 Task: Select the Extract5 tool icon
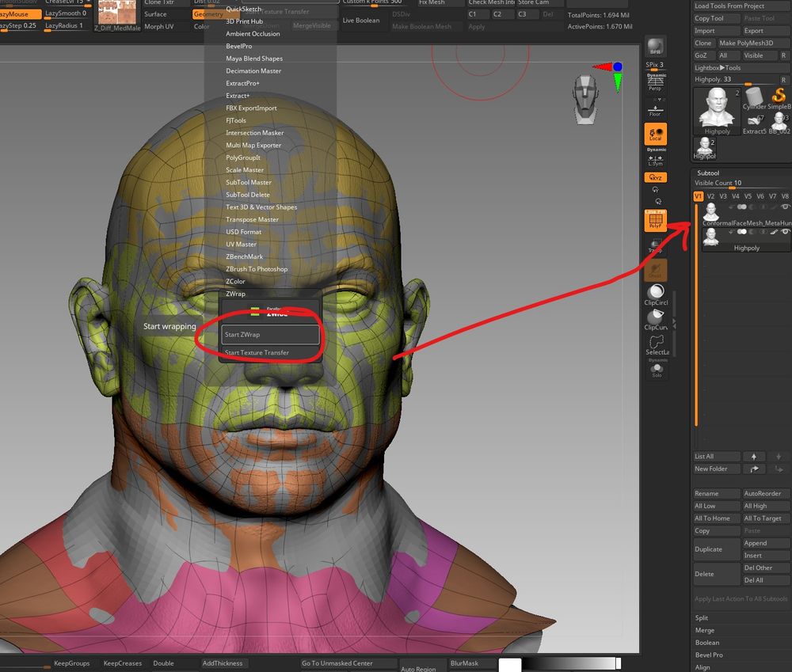[x=754, y=123]
